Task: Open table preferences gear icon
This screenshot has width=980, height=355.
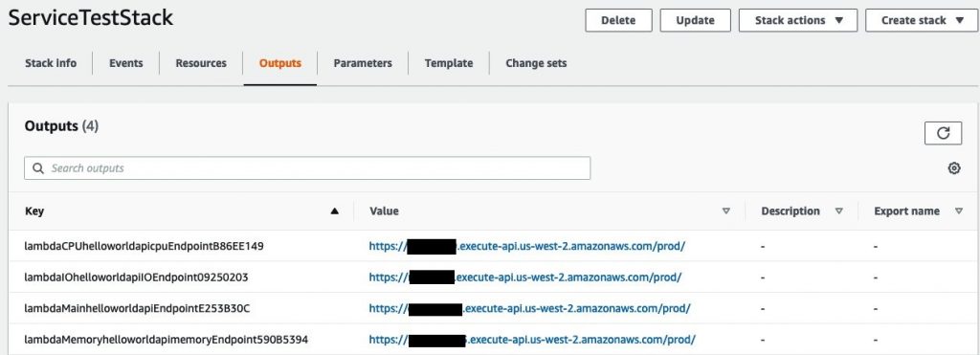Action: coord(954,168)
